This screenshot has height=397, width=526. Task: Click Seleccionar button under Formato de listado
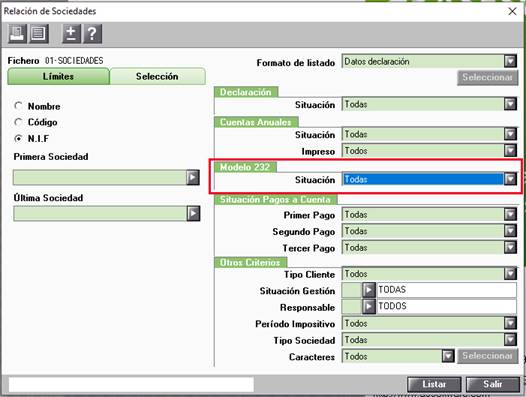click(x=487, y=78)
